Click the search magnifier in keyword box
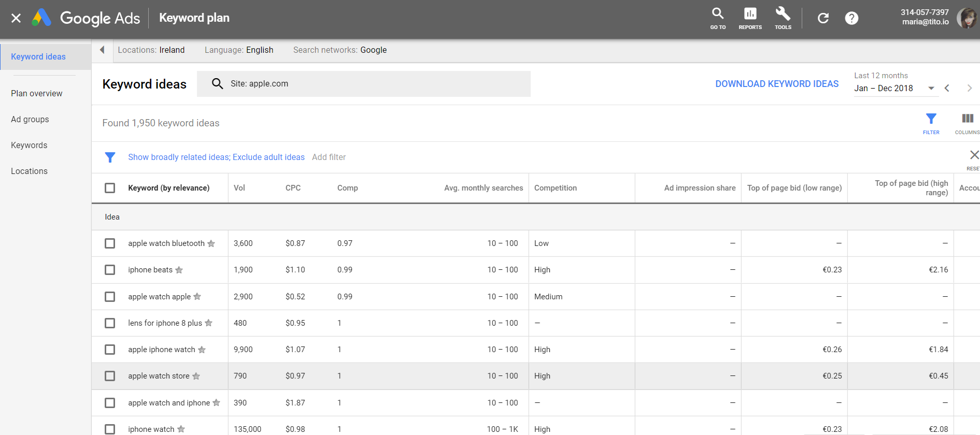The height and width of the screenshot is (435, 980). coord(218,83)
